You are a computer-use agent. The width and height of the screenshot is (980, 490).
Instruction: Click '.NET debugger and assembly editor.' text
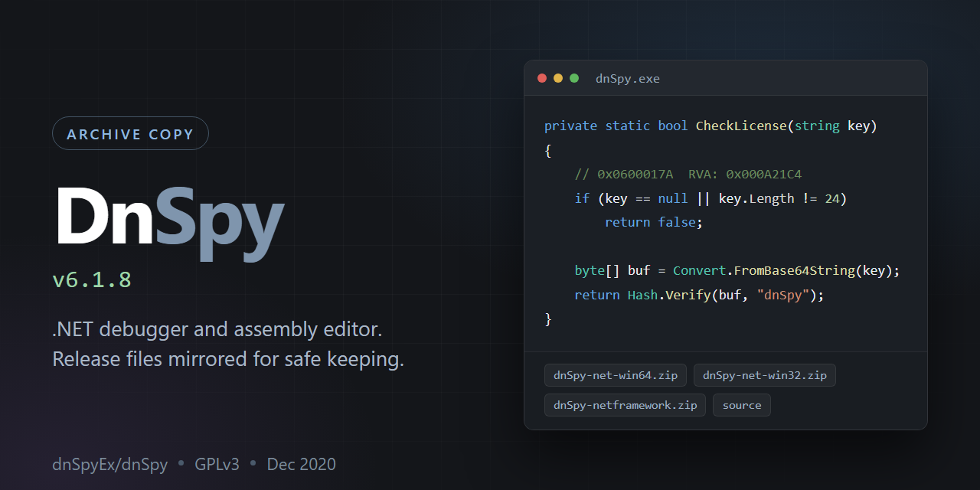[217, 330]
